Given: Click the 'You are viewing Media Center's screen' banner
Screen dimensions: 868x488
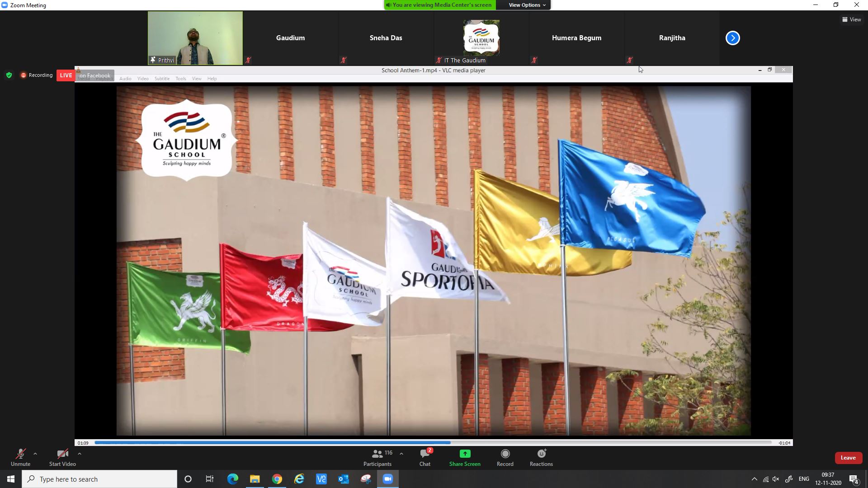Looking at the screenshot, I should [x=440, y=5].
